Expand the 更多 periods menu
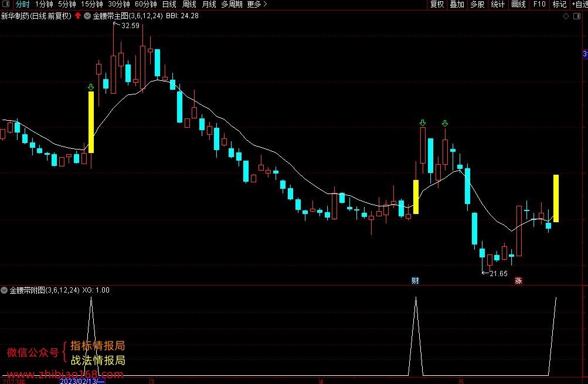This screenshot has height=384, width=588. (257, 5)
